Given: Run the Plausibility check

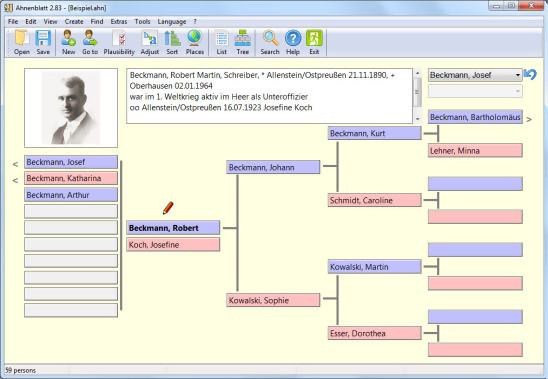Looking at the screenshot, I should pyautogui.click(x=119, y=42).
